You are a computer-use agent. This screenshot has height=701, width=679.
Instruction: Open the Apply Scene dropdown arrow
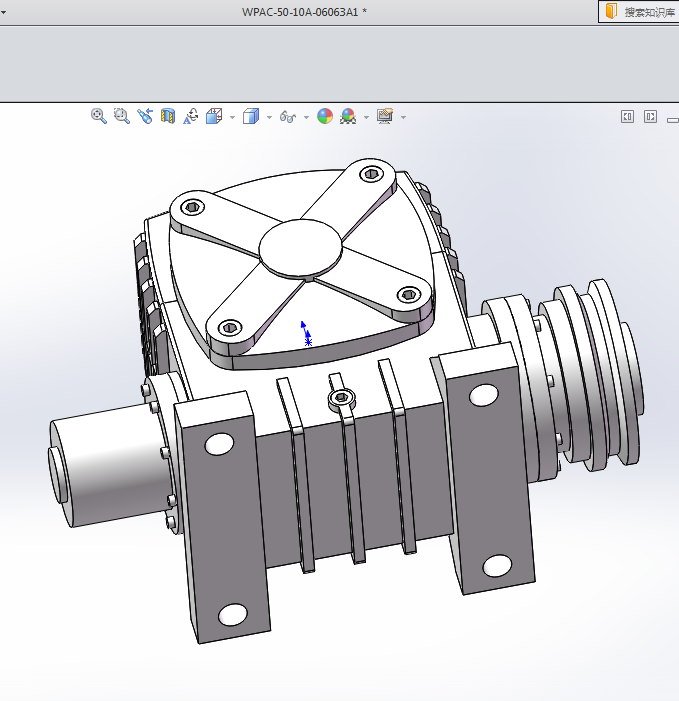(x=367, y=117)
